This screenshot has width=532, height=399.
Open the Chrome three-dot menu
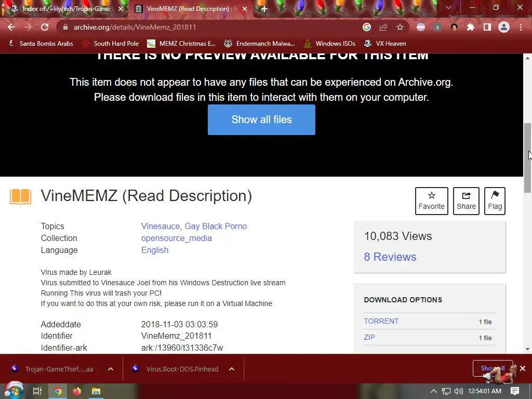(521, 27)
